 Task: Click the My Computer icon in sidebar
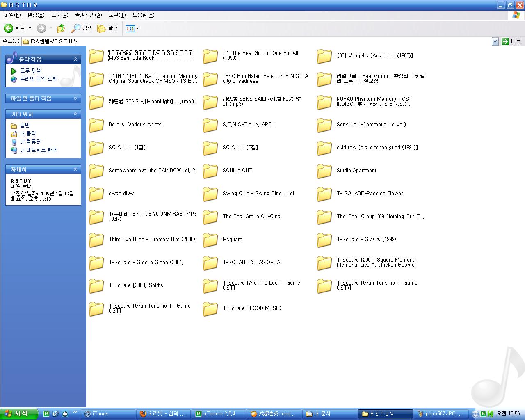coord(14,142)
